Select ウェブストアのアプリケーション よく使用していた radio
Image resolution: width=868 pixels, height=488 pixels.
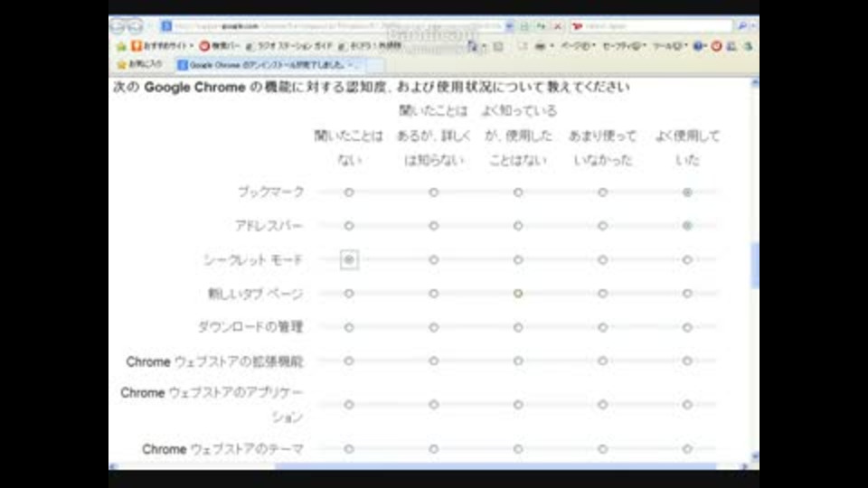click(x=687, y=405)
